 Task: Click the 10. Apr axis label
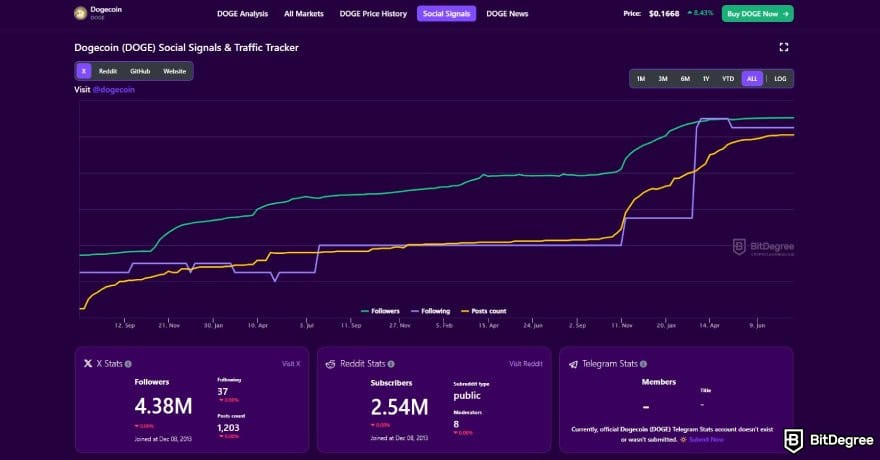click(x=258, y=325)
